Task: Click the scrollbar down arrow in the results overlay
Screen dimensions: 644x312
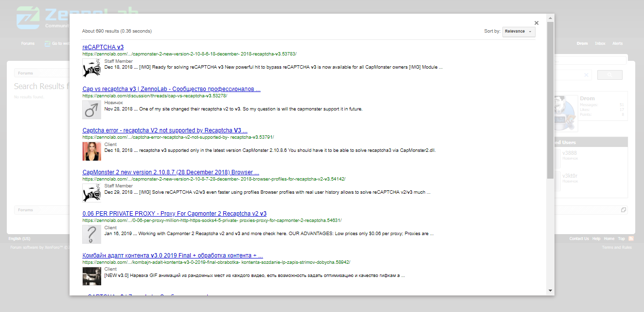Action: click(550, 291)
